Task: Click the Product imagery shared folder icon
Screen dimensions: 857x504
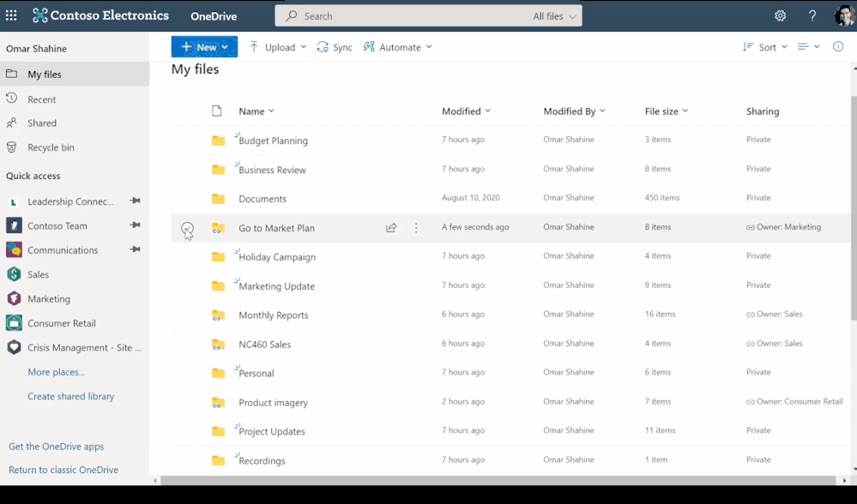Action: [x=218, y=403]
